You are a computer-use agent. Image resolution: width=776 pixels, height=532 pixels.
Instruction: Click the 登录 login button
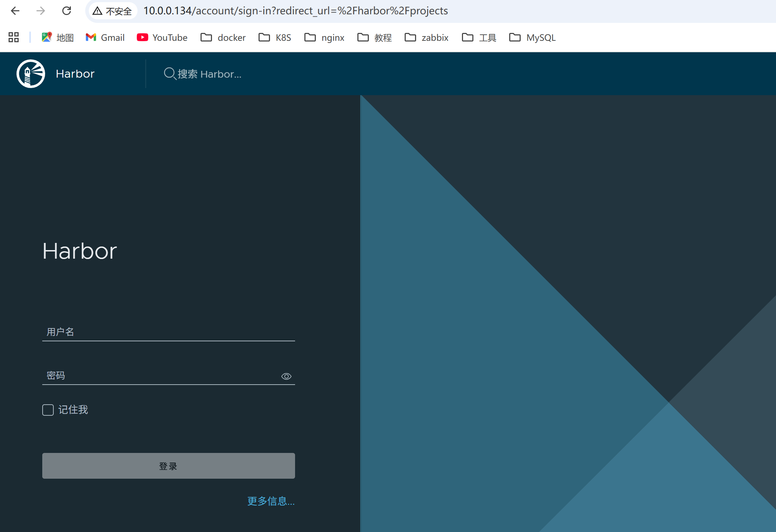click(169, 466)
